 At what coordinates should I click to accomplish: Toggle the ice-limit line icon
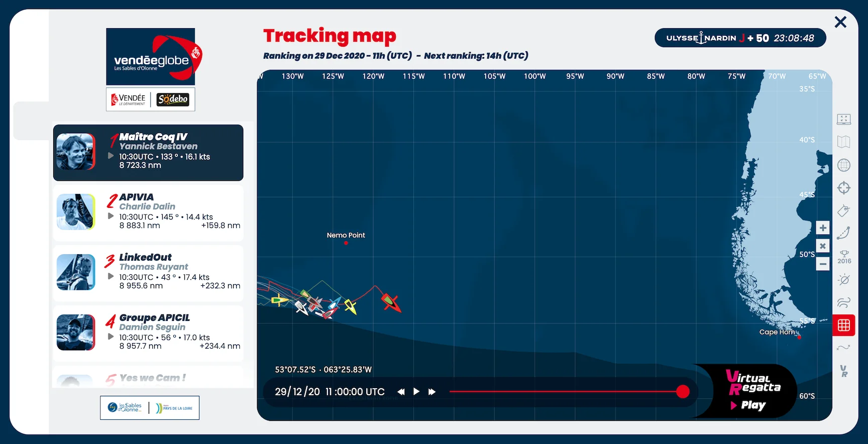pos(844,348)
